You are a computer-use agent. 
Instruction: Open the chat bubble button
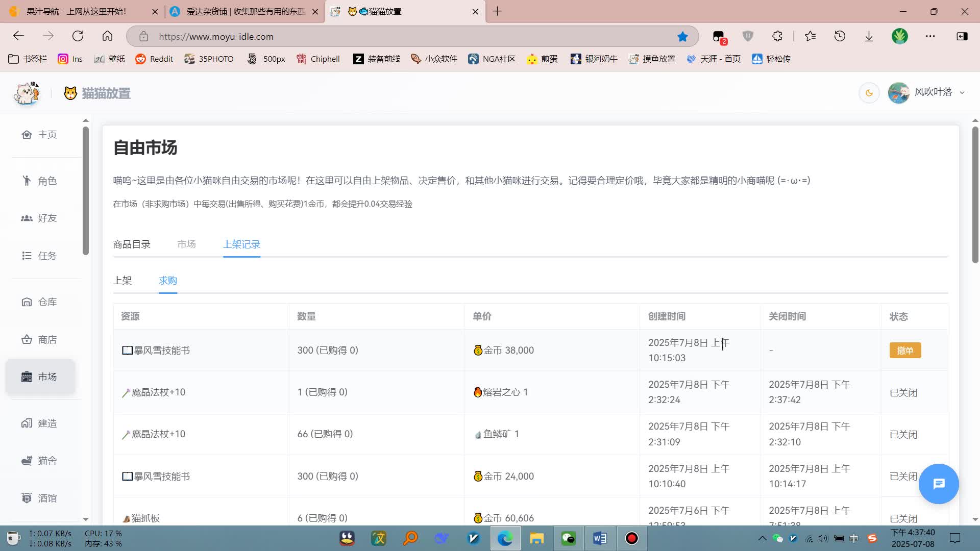(938, 484)
